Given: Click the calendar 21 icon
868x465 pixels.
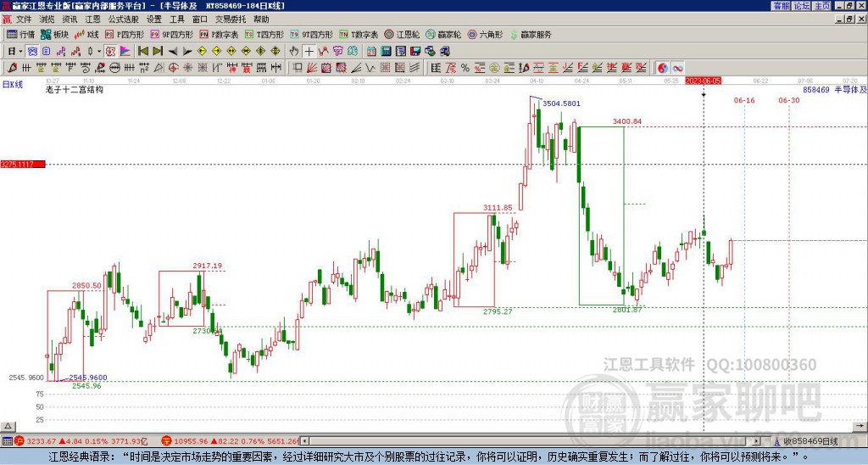Looking at the screenshot, I should coord(371,51).
